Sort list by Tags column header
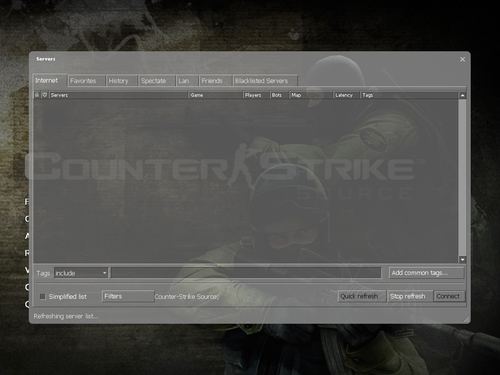The image size is (500, 375). [x=409, y=95]
